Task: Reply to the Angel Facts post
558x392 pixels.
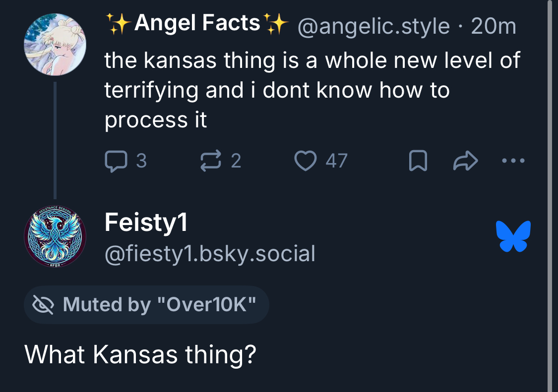Action: (117, 161)
